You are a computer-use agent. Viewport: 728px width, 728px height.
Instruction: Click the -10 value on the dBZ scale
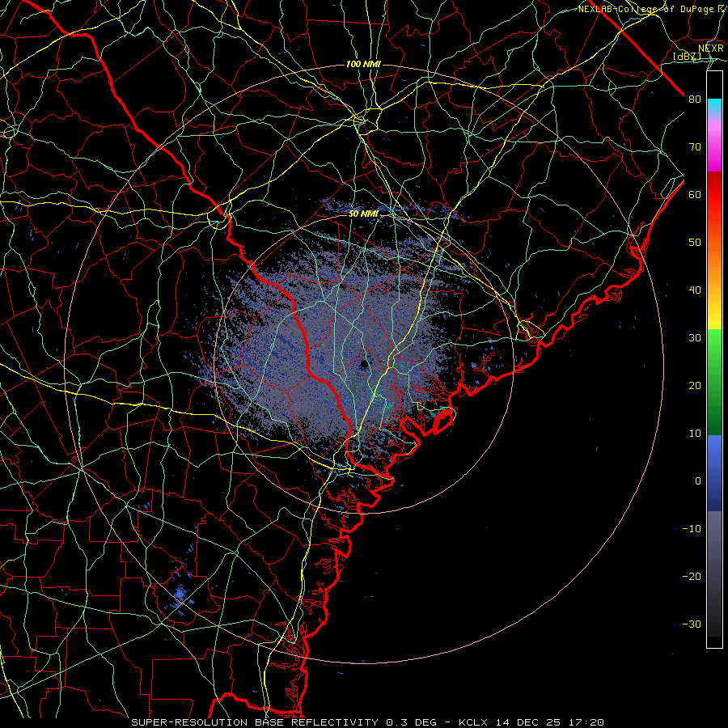(692, 529)
